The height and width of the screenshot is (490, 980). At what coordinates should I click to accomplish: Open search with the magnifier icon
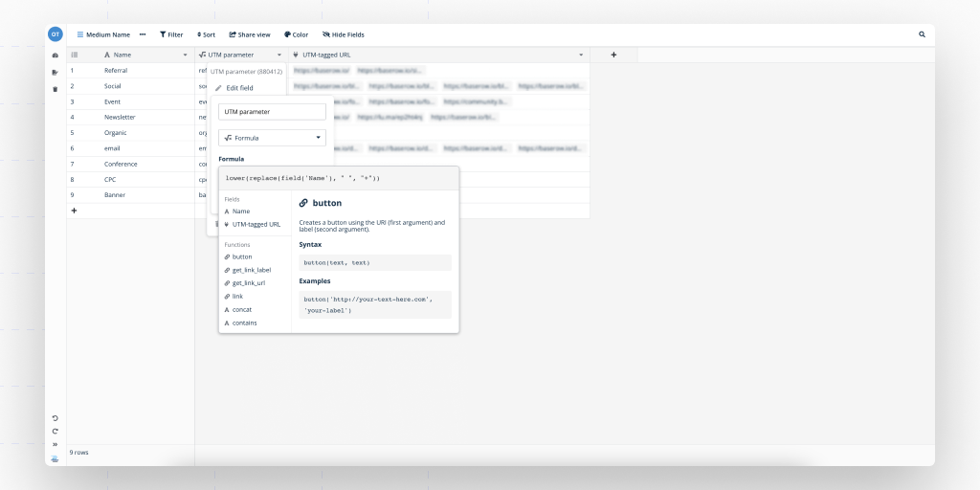922,34
